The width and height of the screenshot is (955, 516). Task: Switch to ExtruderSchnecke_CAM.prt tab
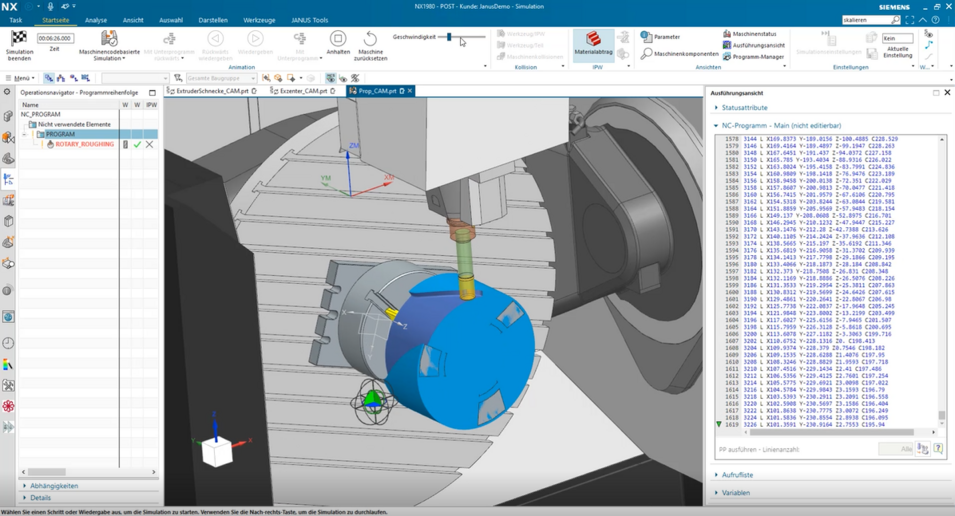tap(212, 91)
